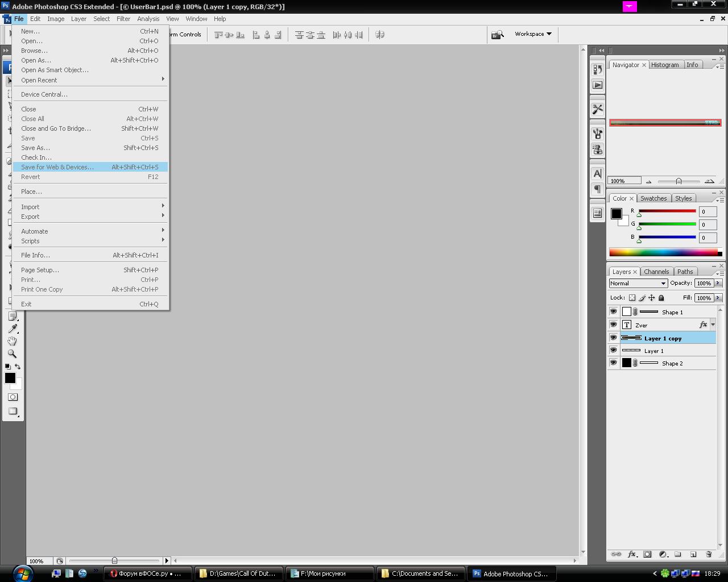Open the Brushes panel icon
Image resolution: width=728 pixels, height=582 pixels.
[x=597, y=134]
